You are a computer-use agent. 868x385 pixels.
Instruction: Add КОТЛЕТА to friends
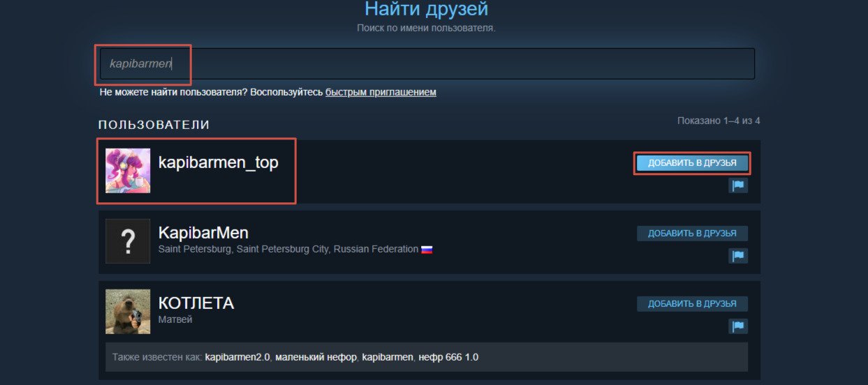click(x=692, y=304)
